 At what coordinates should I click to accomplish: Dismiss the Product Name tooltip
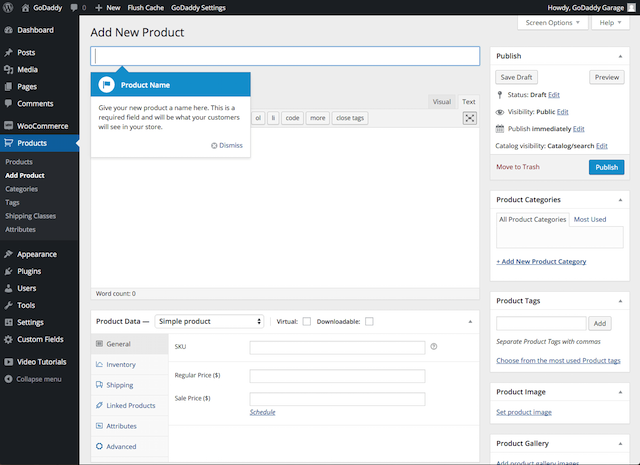point(227,145)
